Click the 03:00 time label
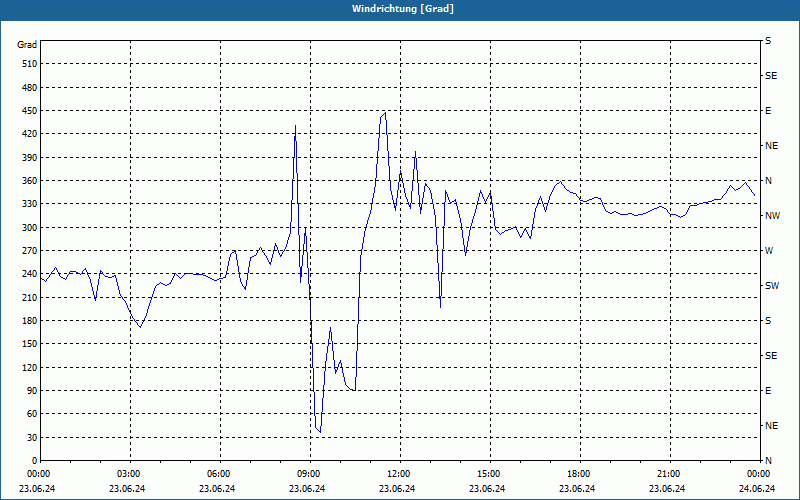 click(129, 474)
